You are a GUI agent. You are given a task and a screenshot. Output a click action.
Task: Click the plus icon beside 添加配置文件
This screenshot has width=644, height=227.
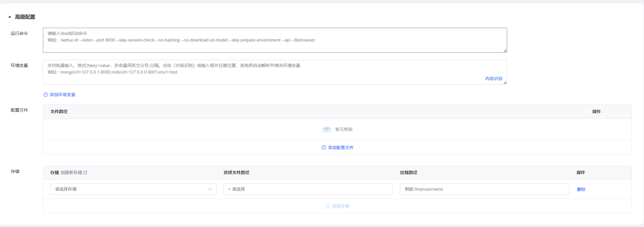(x=324, y=147)
